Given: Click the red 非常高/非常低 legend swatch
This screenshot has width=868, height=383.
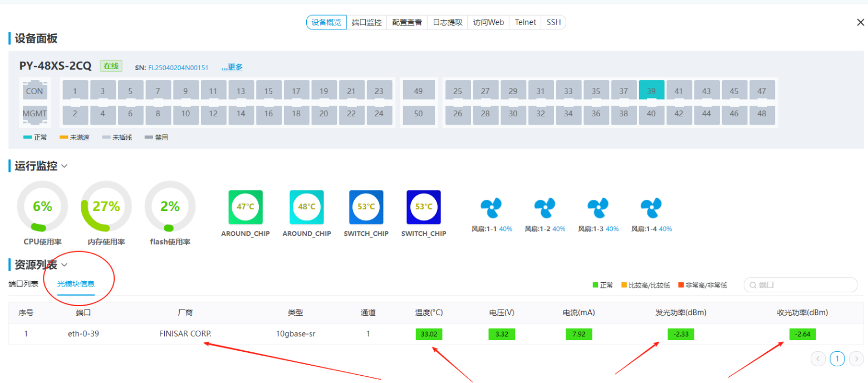Looking at the screenshot, I should 680,285.
